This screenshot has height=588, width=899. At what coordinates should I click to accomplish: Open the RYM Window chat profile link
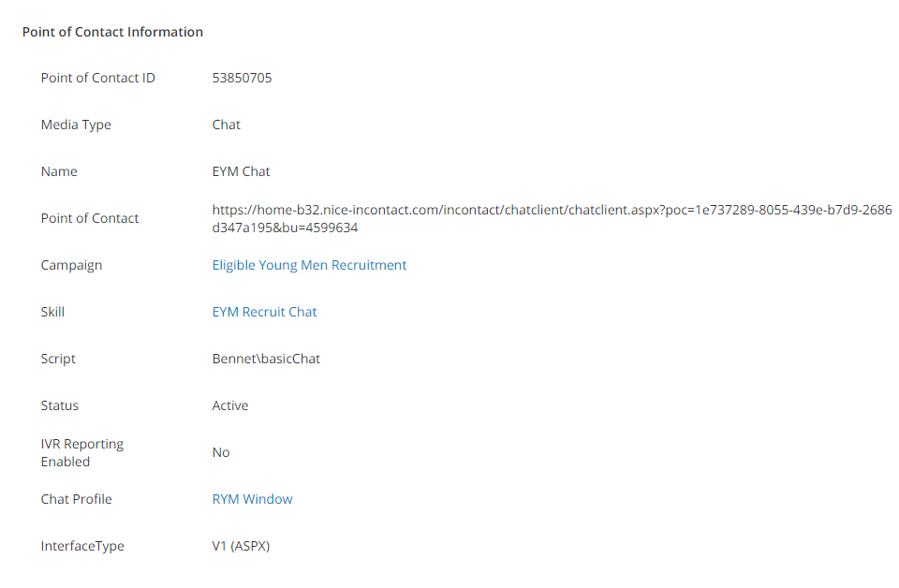pyautogui.click(x=252, y=499)
